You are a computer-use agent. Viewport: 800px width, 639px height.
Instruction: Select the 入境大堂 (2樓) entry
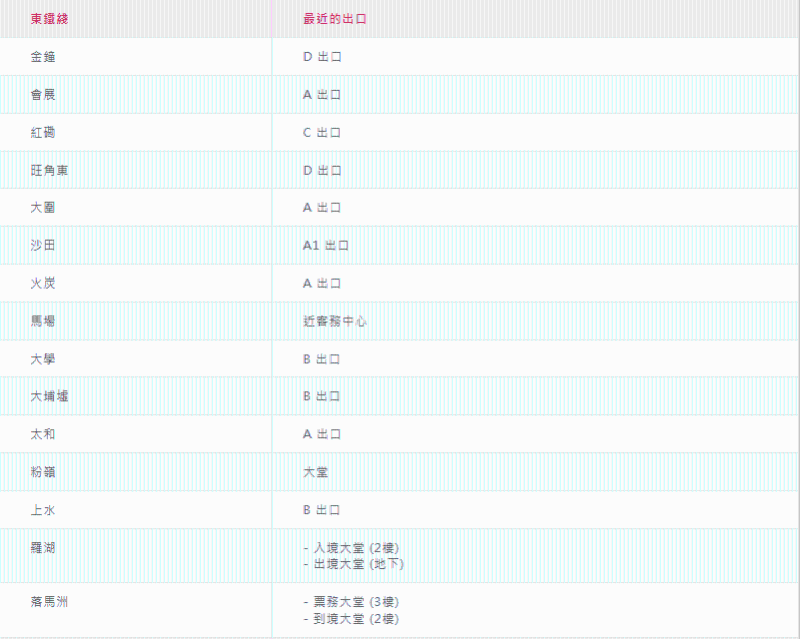click(x=354, y=548)
